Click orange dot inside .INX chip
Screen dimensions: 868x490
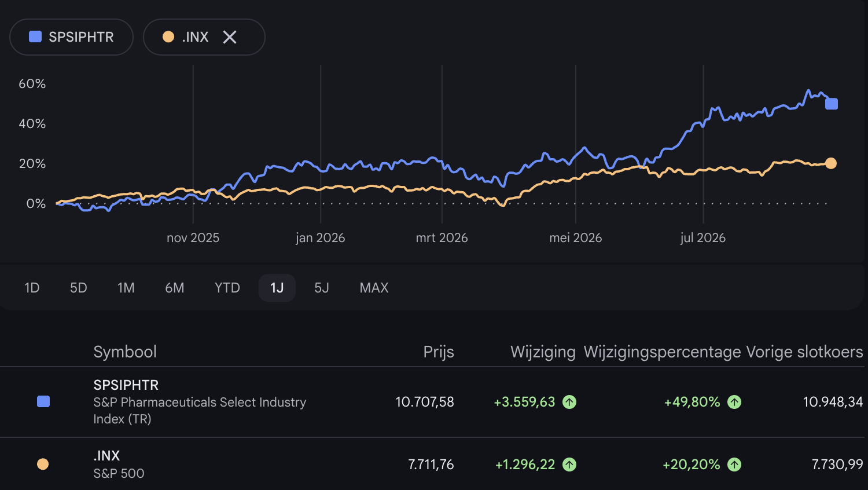pyautogui.click(x=168, y=36)
